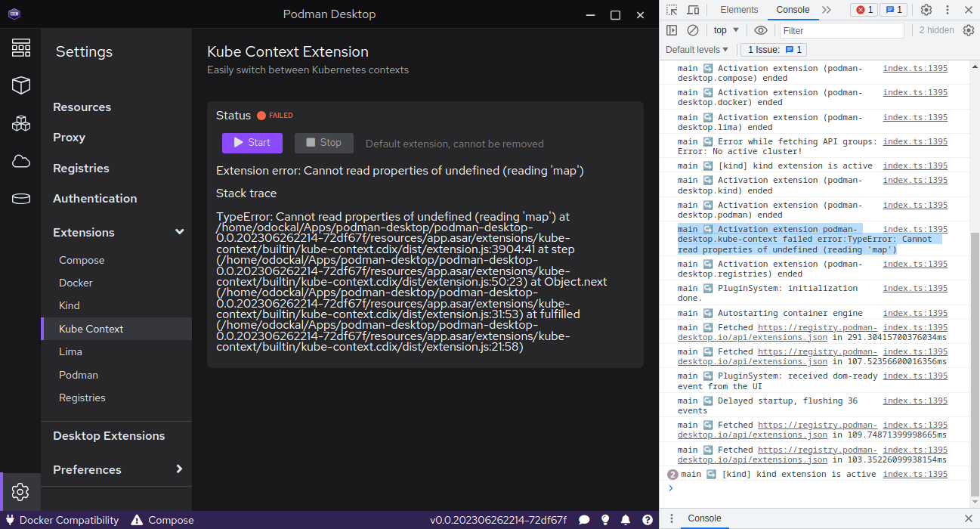Open the Default levels dropdown
Viewport: 980px width, 529px height.
point(697,50)
